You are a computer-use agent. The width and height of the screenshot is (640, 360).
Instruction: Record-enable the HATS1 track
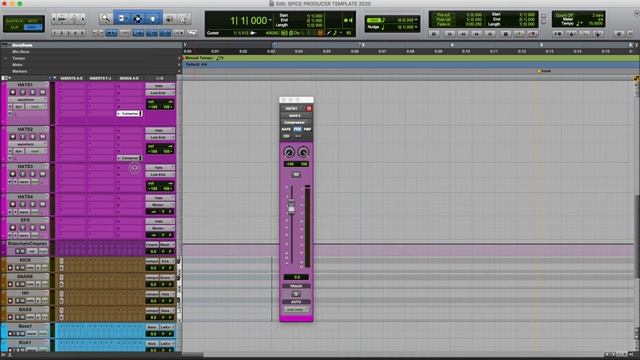(x=13, y=92)
